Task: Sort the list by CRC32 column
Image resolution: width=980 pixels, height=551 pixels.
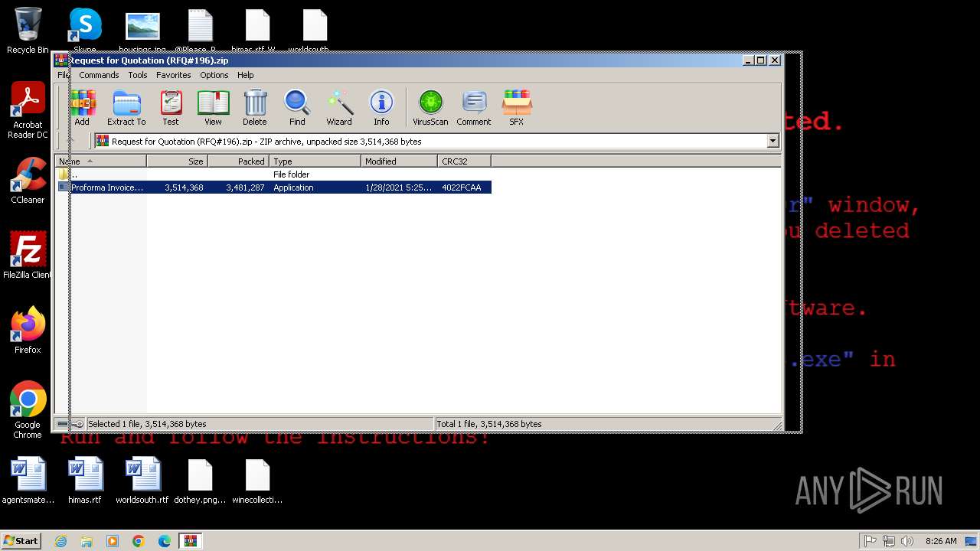Action: tap(464, 161)
